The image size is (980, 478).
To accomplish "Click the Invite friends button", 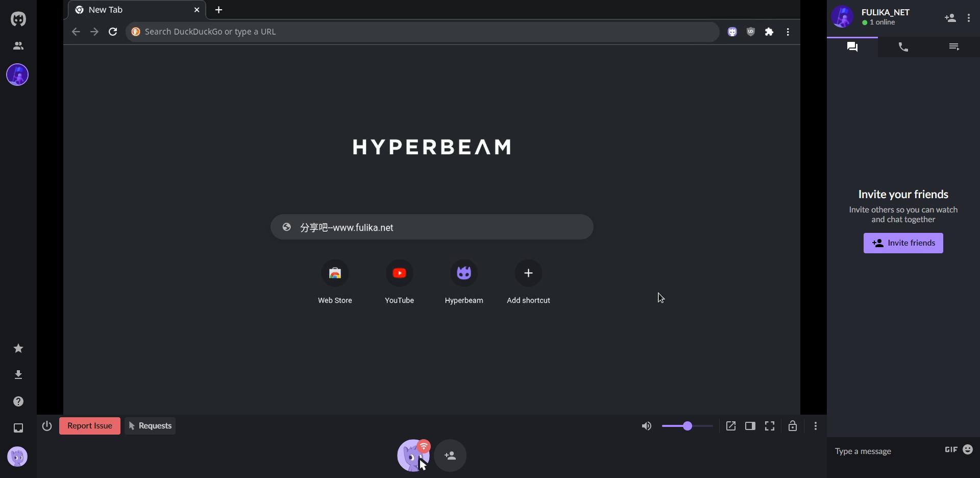I will 903,243.
